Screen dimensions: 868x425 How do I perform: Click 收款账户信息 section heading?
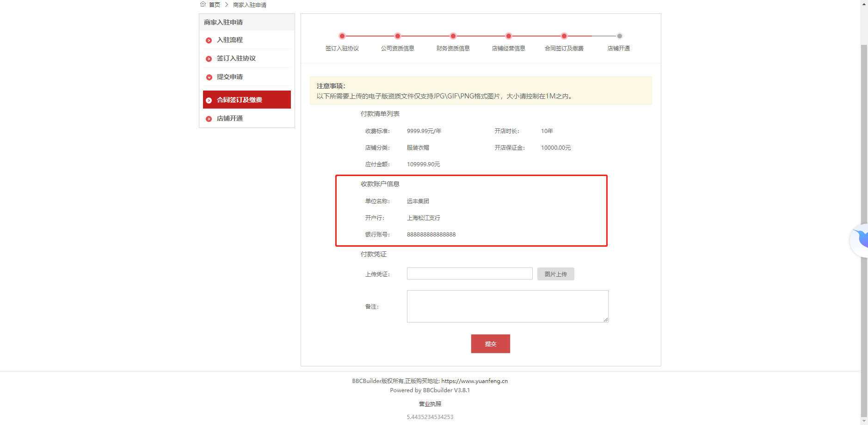pyautogui.click(x=380, y=184)
